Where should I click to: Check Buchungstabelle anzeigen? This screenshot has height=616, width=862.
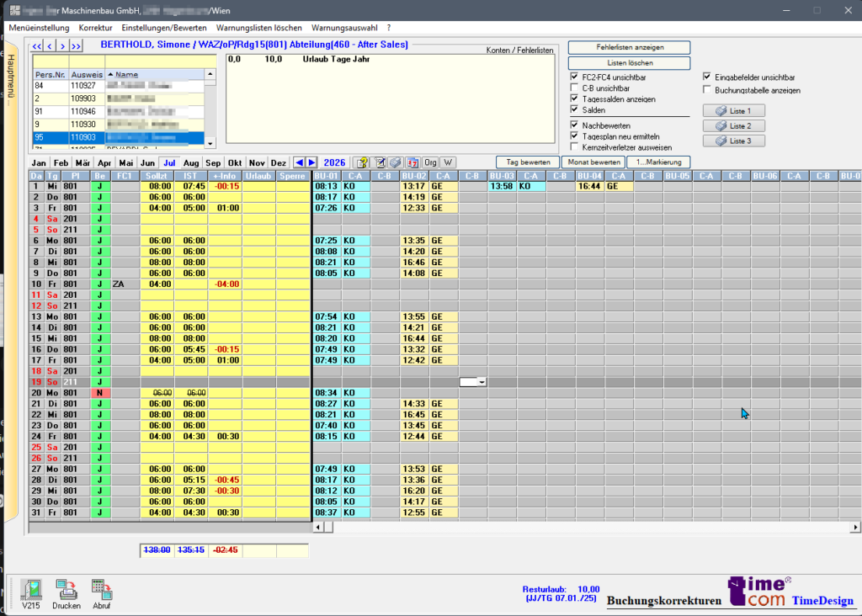click(x=707, y=90)
